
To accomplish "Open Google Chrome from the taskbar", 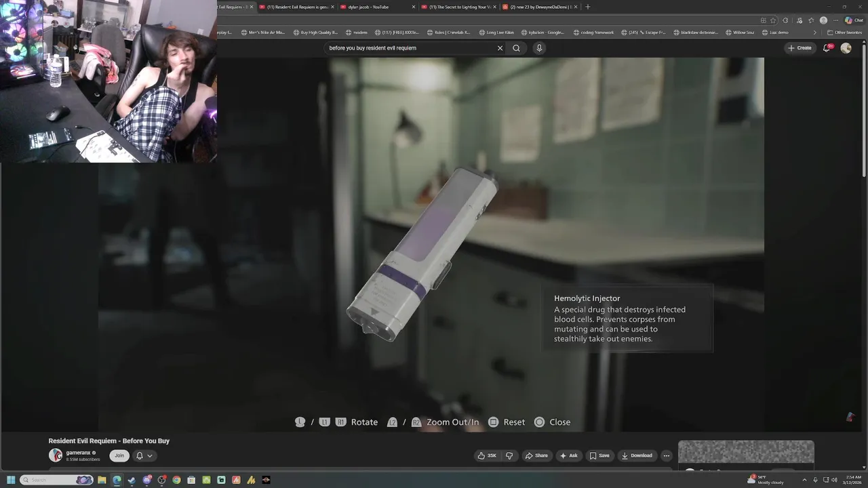I will (176, 480).
